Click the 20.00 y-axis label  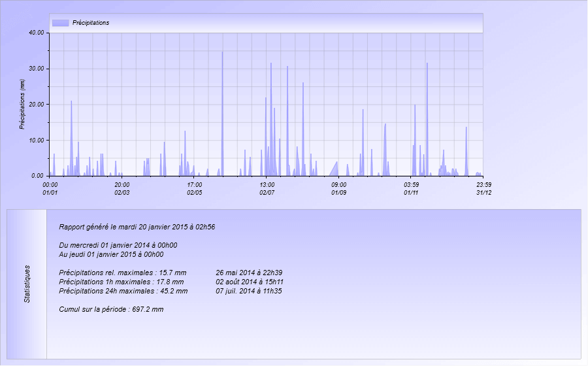36,105
